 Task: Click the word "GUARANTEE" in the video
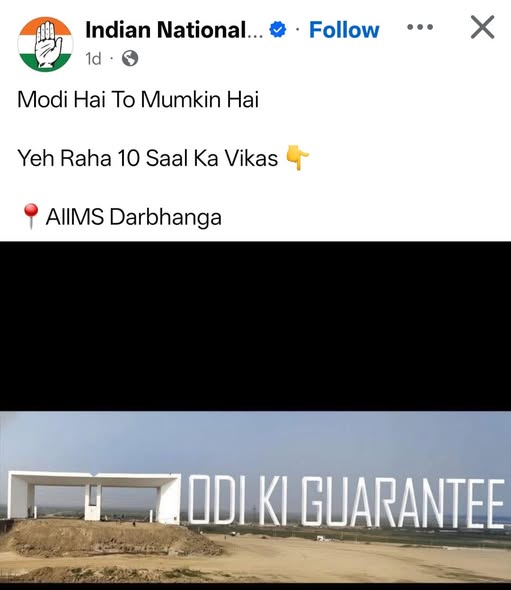tap(403, 503)
